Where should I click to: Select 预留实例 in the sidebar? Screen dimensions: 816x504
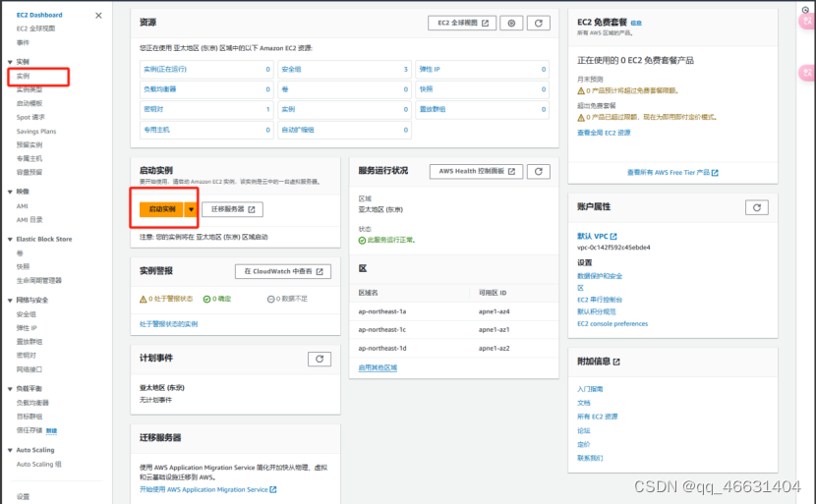tap(29, 145)
